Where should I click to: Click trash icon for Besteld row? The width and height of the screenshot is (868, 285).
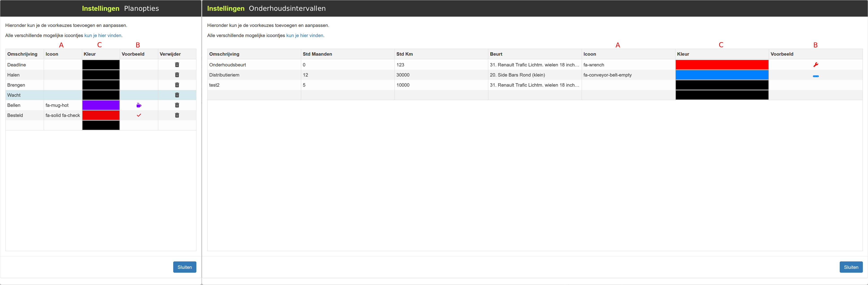(x=177, y=115)
